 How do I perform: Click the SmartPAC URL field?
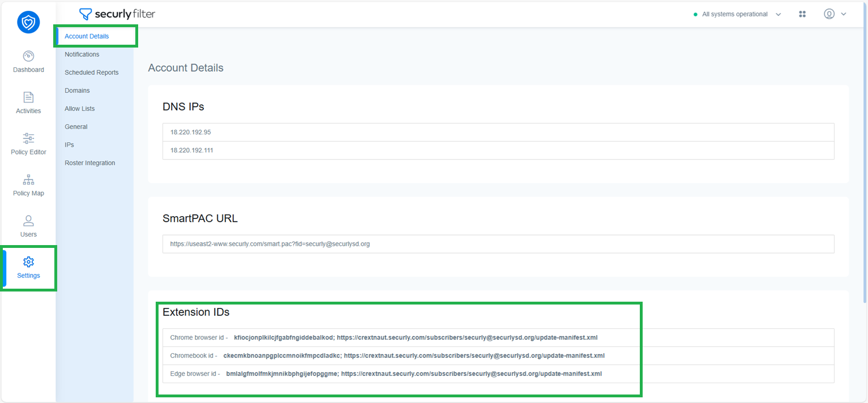tap(498, 244)
